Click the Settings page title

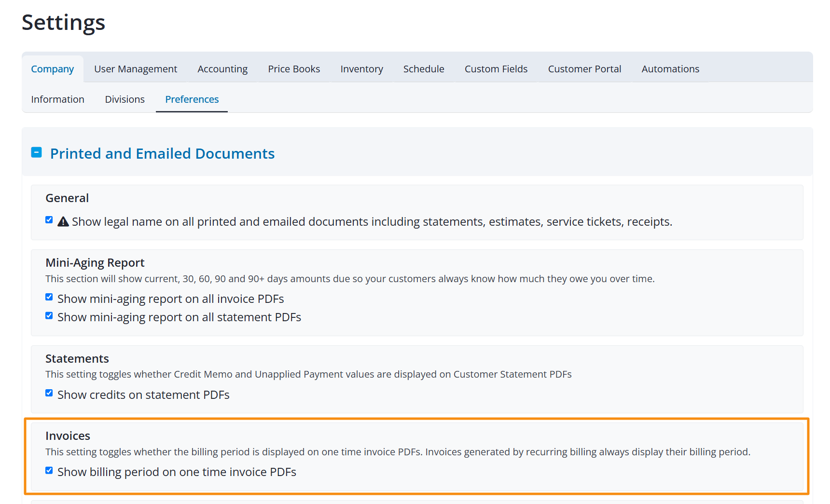coord(64,23)
